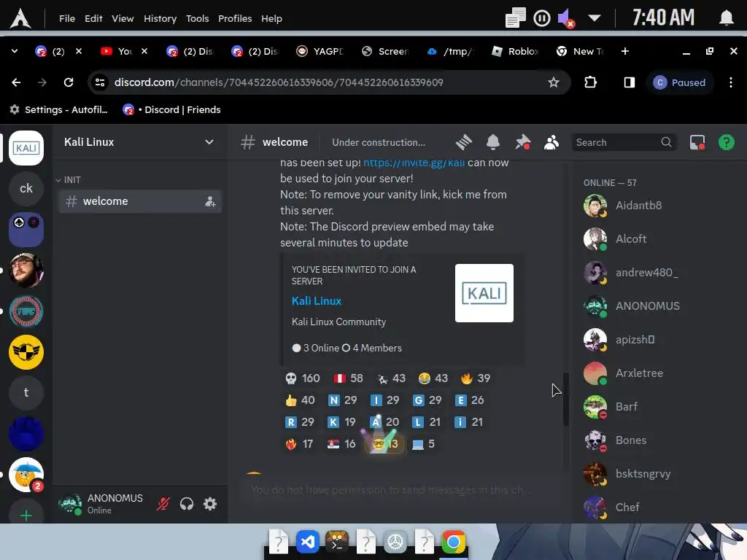Open the TWC circular server icon

coord(26,311)
